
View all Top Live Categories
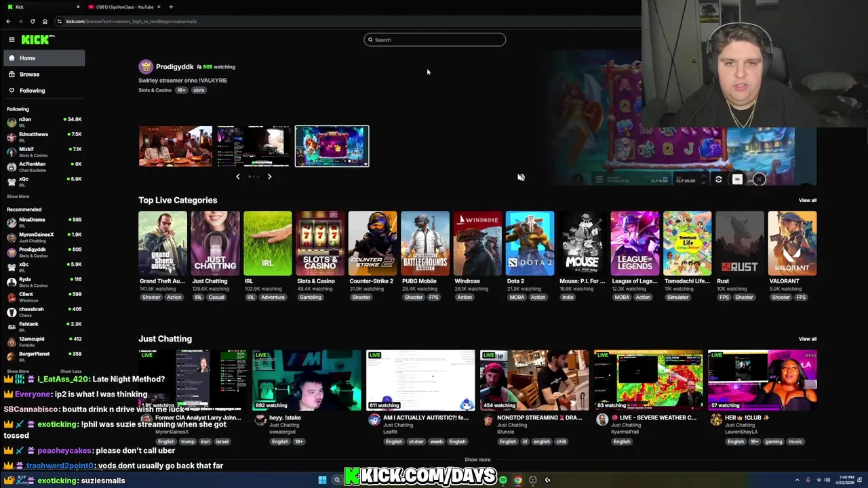pyautogui.click(x=807, y=201)
